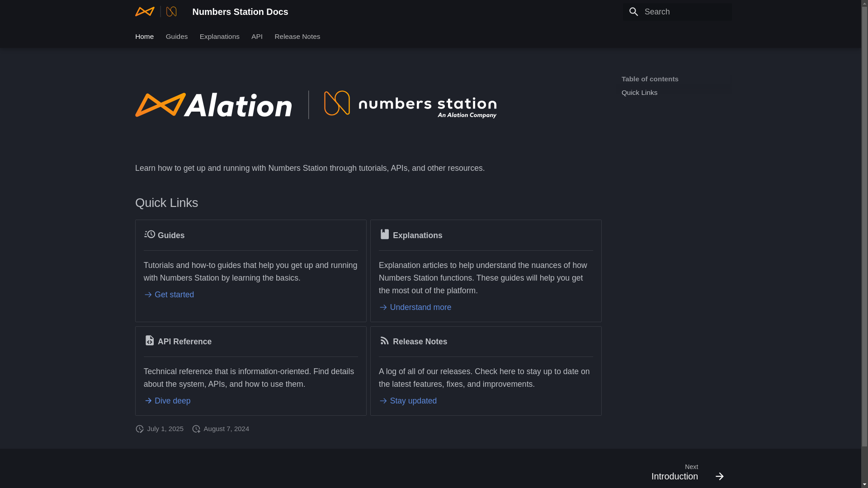Click the July 1, 2025 date
The image size is (868, 488).
pyautogui.click(x=165, y=429)
